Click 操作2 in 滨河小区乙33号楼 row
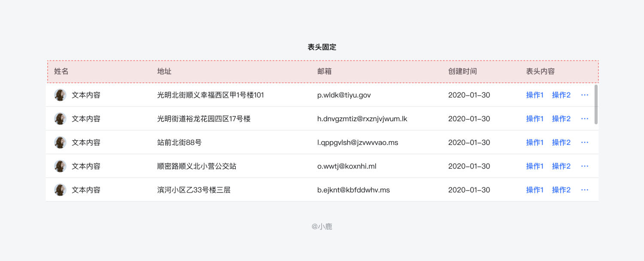 pyautogui.click(x=561, y=190)
